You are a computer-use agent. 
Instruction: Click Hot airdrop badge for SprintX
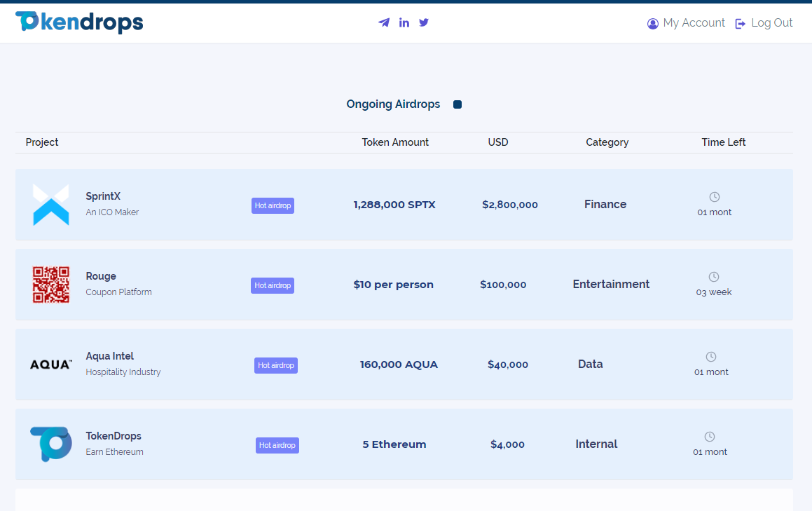point(273,206)
